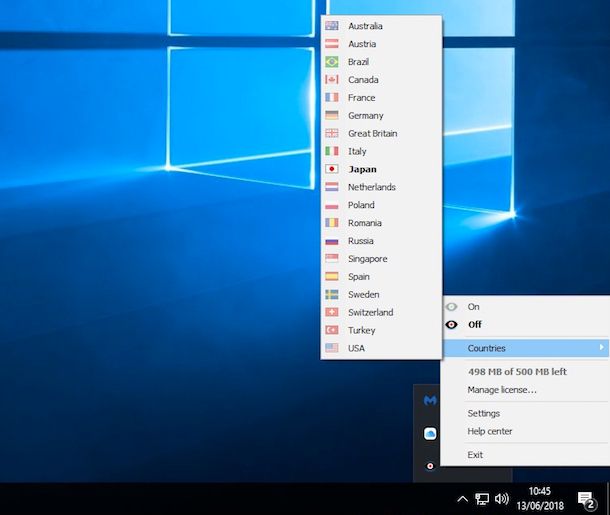Click the Great Britain flag icon
This screenshot has height=515, width=610.
click(x=332, y=133)
